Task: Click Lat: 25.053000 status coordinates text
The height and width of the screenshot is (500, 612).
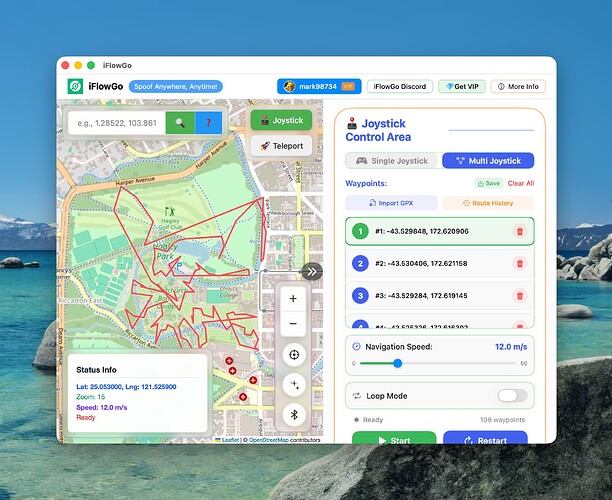Action: 126,386
